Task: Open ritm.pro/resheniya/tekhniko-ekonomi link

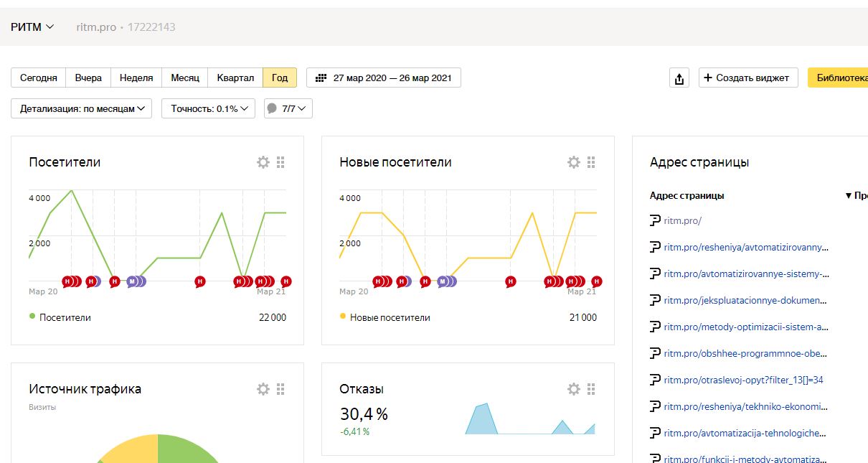Action: (x=746, y=406)
